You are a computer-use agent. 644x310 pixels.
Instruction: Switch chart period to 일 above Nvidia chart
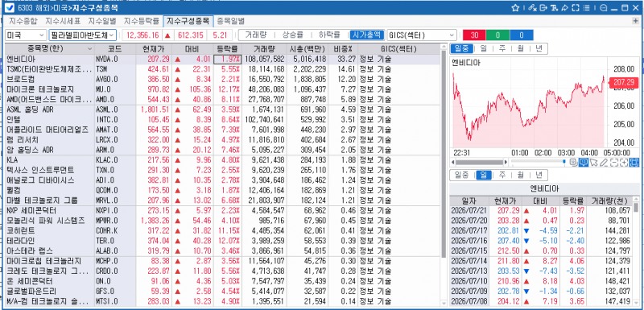coord(484,48)
